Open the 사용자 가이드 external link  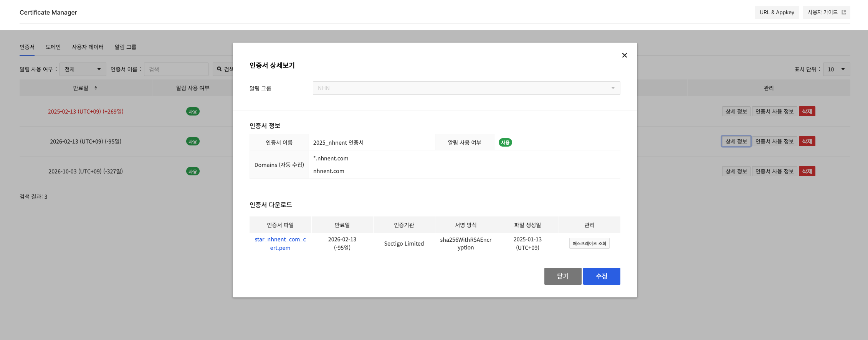[x=826, y=12]
